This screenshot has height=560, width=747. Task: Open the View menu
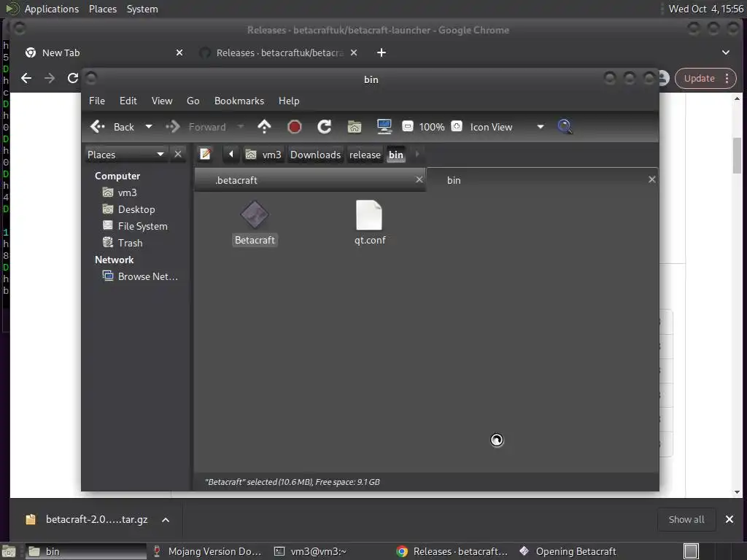[x=162, y=101]
